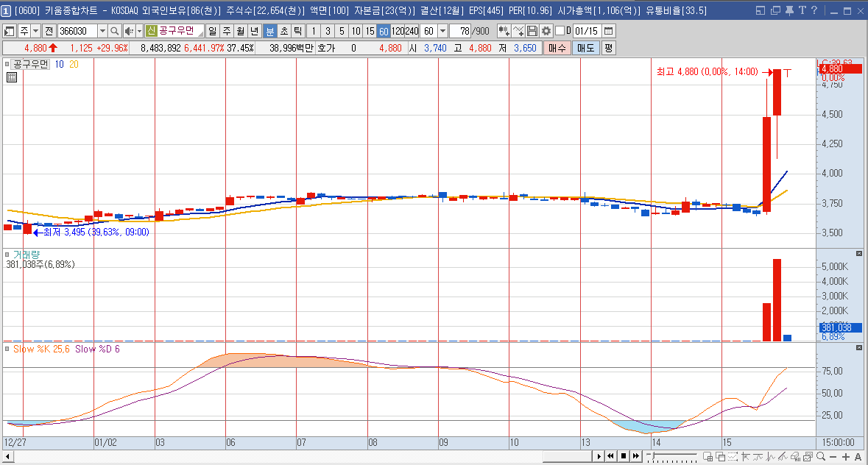Toggle the 공구우먼 price chart panel marker
Viewport: 868px width, 465px height.
(x=7, y=64)
